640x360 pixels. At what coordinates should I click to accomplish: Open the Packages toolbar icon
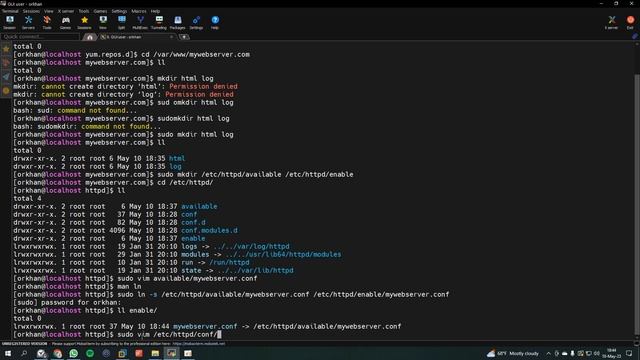pos(178,22)
